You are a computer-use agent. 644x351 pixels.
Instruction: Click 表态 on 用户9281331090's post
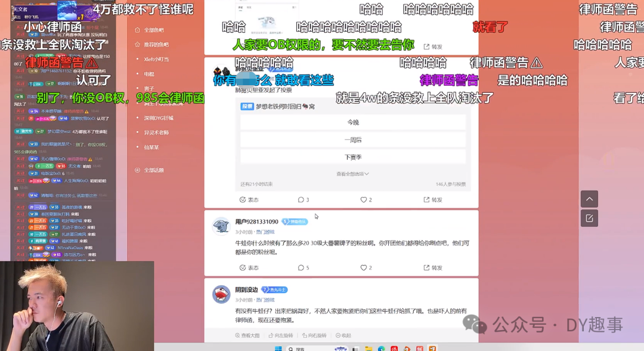(249, 268)
